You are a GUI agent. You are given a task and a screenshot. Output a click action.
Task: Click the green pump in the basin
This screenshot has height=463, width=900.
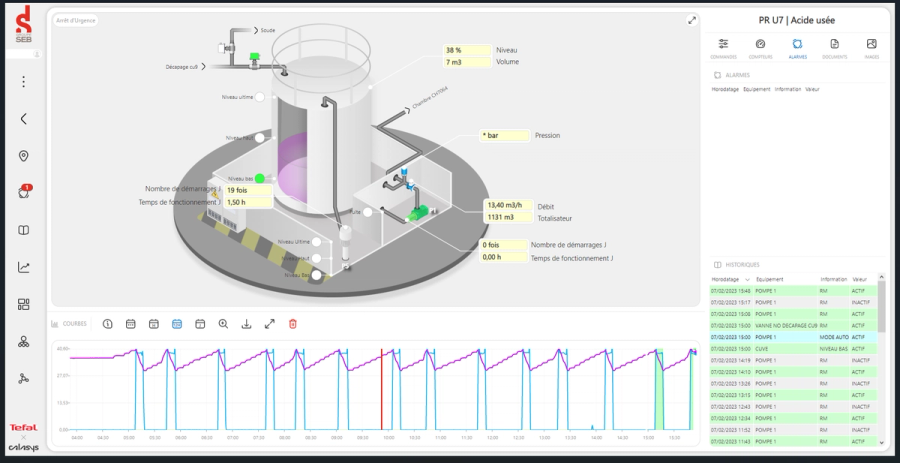(x=420, y=213)
